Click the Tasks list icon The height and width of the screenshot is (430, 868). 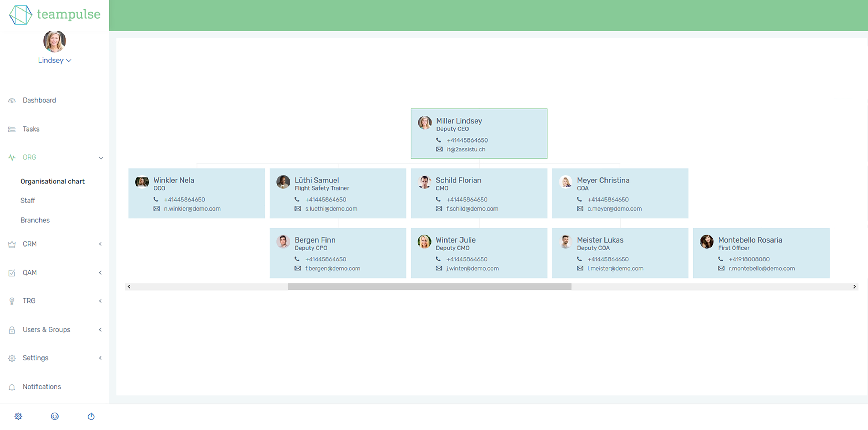(x=12, y=129)
